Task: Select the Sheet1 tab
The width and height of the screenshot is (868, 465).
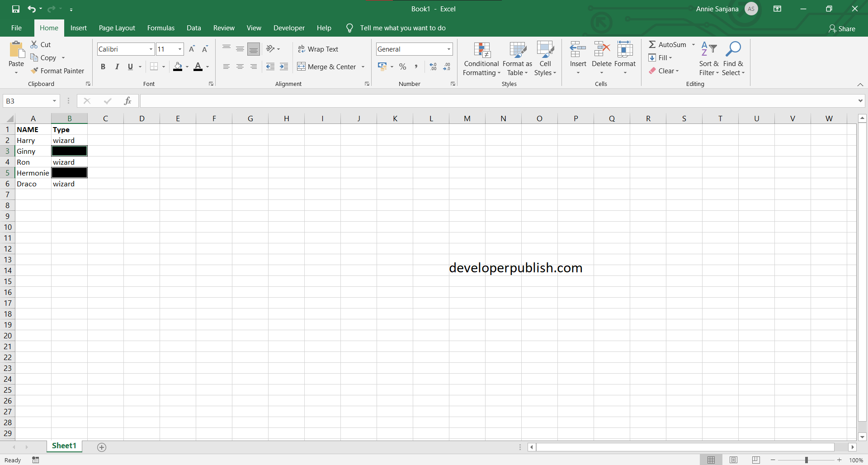Action: (x=64, y=446)
